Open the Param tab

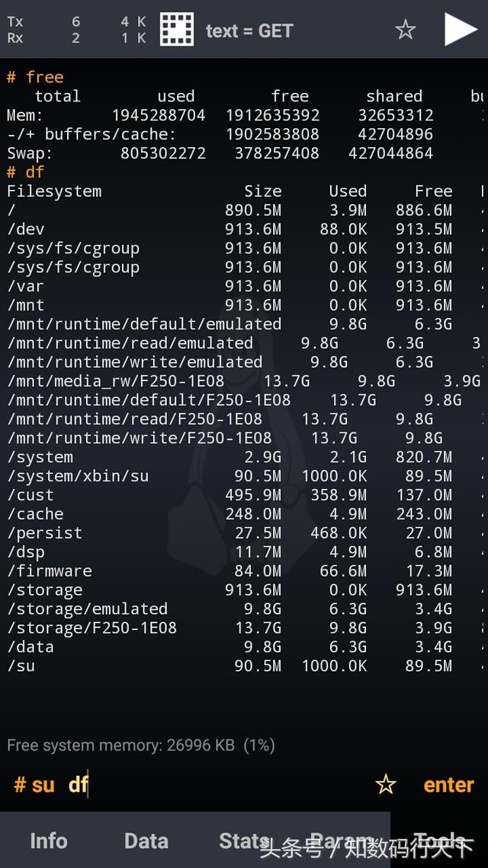tap(342, 841)
